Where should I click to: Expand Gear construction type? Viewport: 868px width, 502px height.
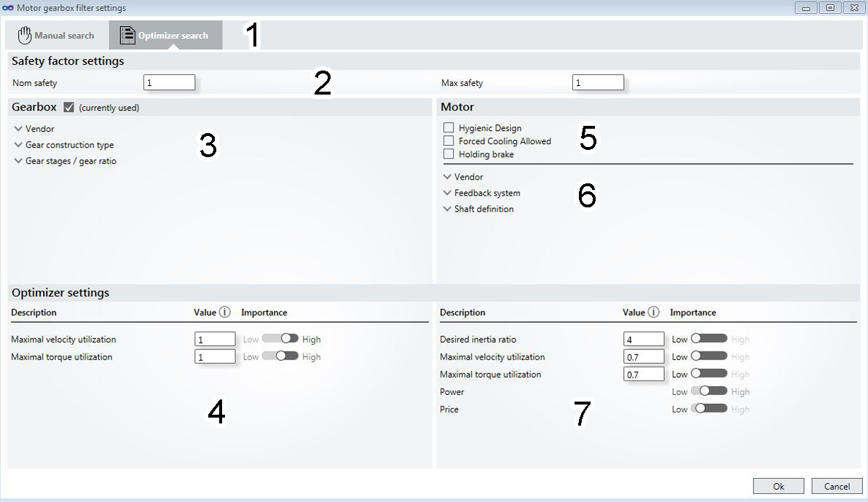64,145
